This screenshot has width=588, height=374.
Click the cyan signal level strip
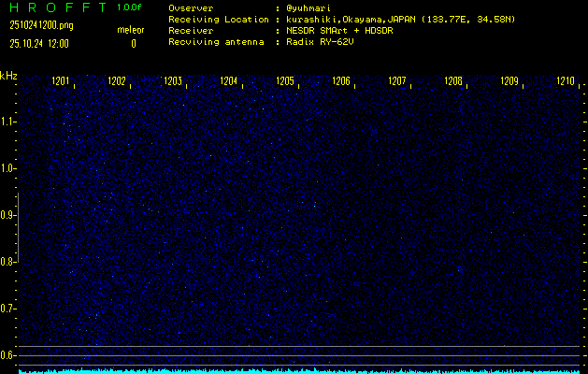(x=299, y=371)
